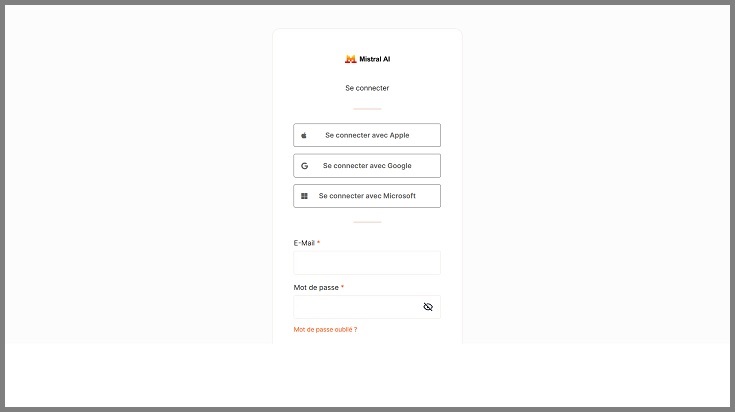Toggle password visibility eye icon
This screenshot has width=735, height=412.
tap(428, 307)
